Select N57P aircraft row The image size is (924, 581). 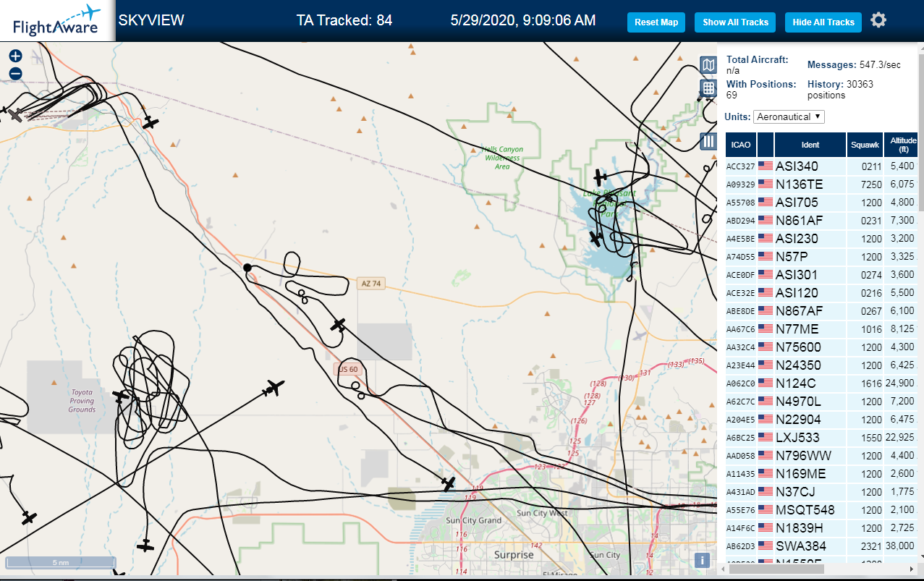[821, 257]
